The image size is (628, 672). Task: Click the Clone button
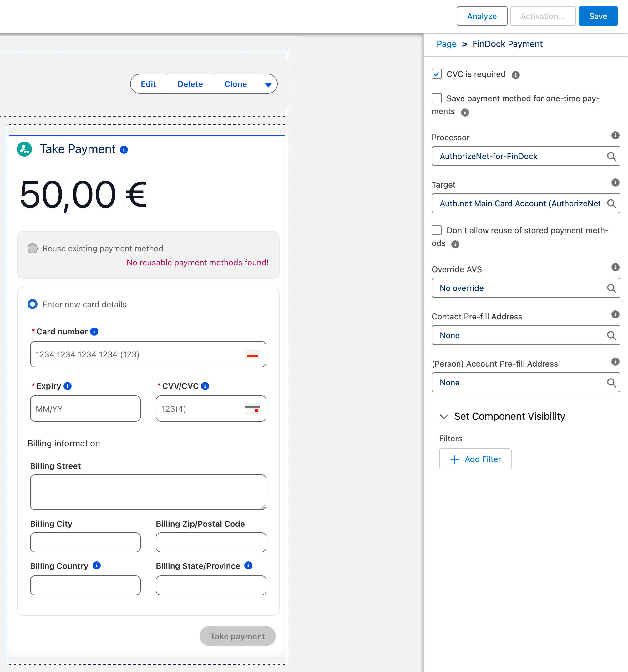tap(236, 84)
